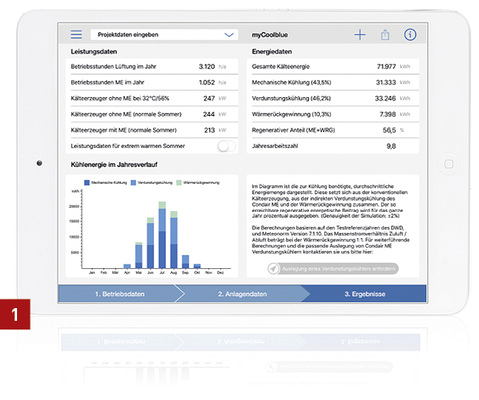Image resolution: width=479 pixels, height=400 pixels.
Task: Open the hamburger menu
Action: coord(76,34)
